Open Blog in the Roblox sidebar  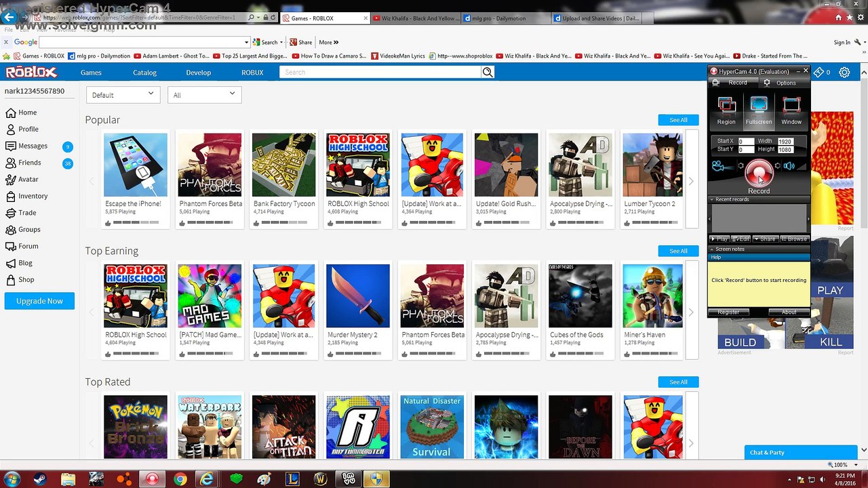(x=20, y=263)
